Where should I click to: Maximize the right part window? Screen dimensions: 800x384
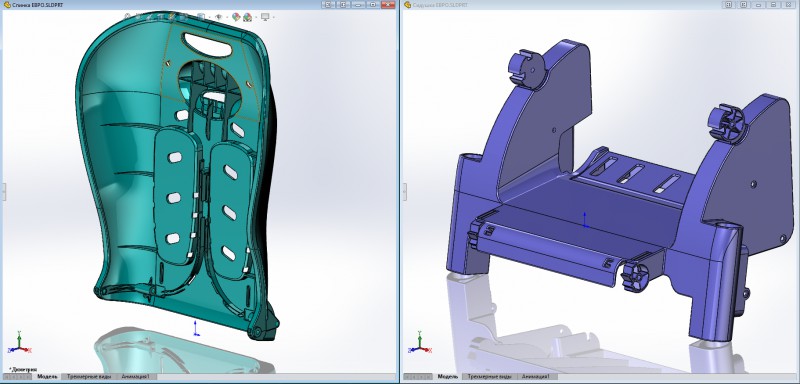(773, 4)
